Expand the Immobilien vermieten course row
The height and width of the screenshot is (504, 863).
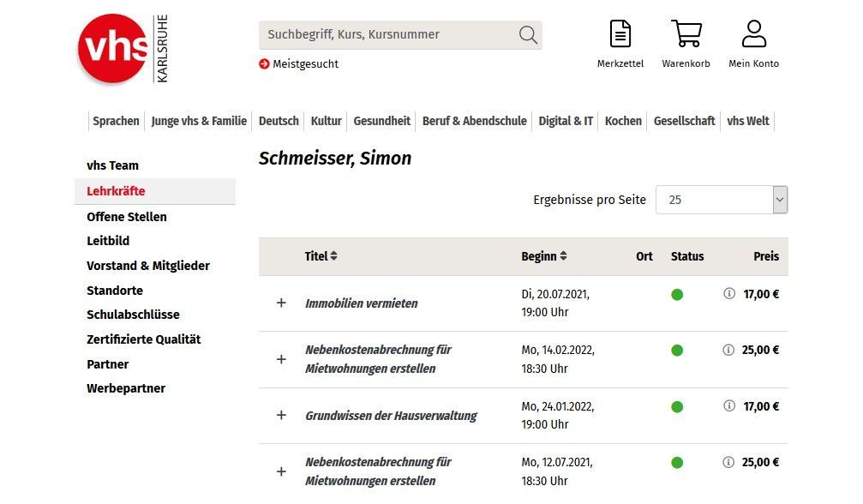[x=281, y=303]
